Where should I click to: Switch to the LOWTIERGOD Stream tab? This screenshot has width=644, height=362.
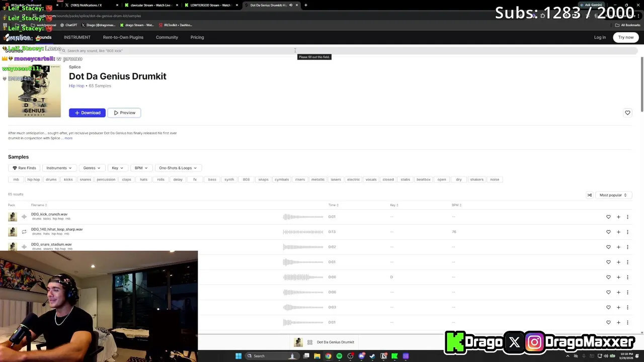pos(210,5)
